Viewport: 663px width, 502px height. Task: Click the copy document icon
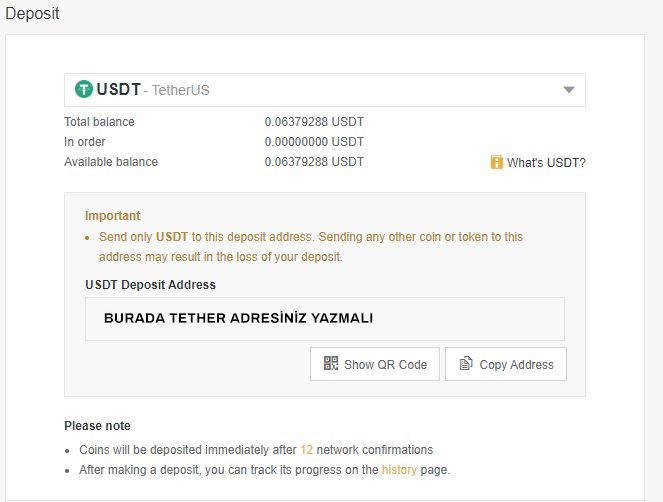[466, 363]
